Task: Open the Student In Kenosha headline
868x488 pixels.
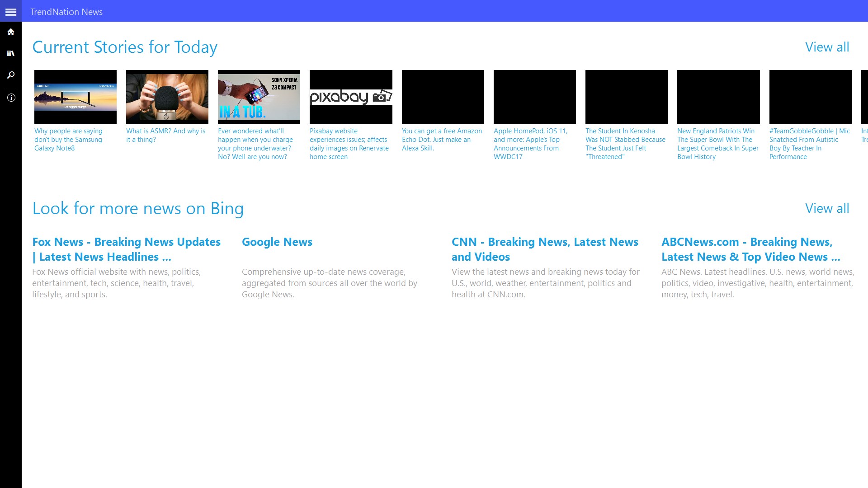Action: tap(625, 144)
